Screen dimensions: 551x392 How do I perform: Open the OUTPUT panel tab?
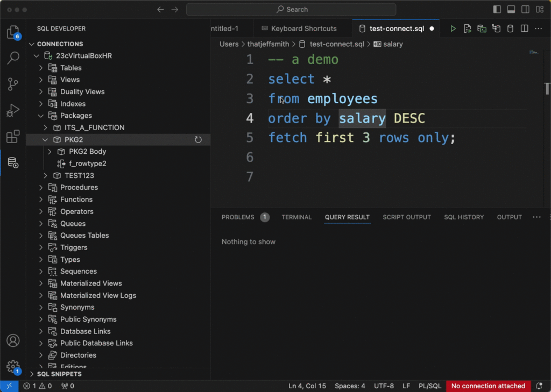click(509, 217)
